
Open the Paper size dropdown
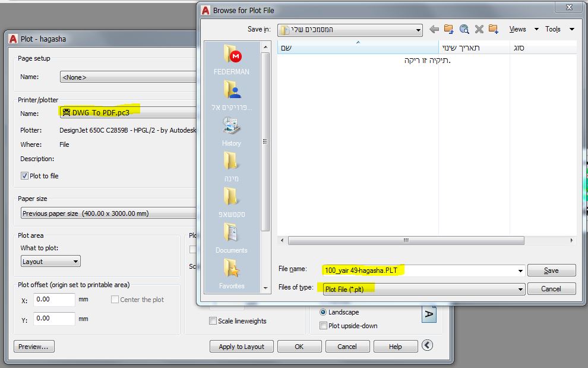coord(108,213)
